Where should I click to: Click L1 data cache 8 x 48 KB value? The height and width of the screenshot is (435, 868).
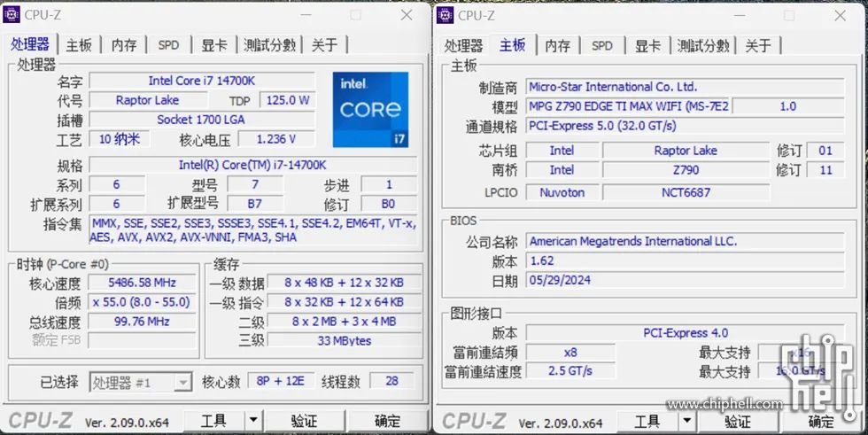[x=345, y=283]
